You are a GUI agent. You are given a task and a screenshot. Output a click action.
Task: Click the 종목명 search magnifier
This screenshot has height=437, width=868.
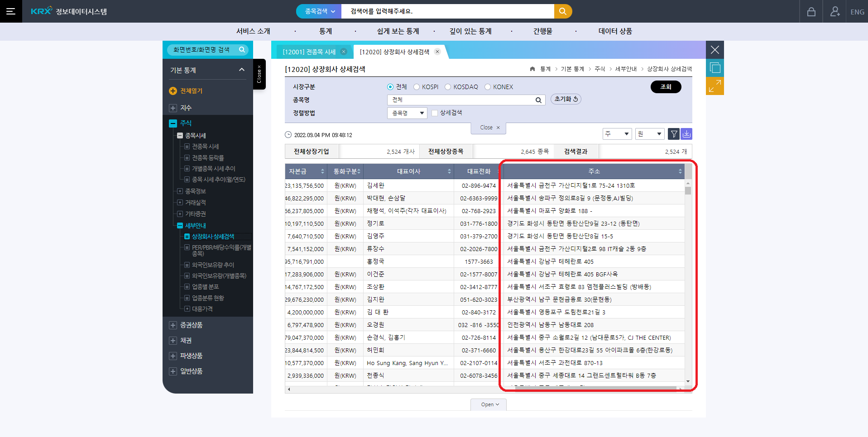tap(538, 100)
